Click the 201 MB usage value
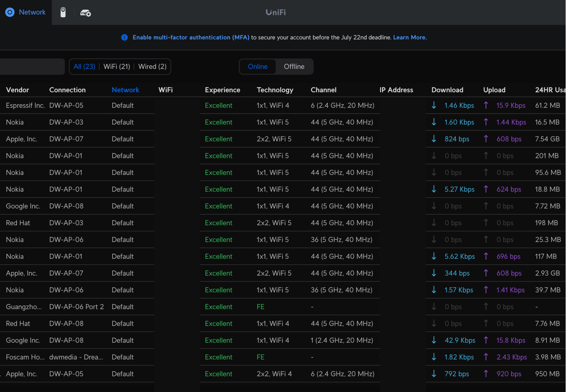 pos(547,155)
